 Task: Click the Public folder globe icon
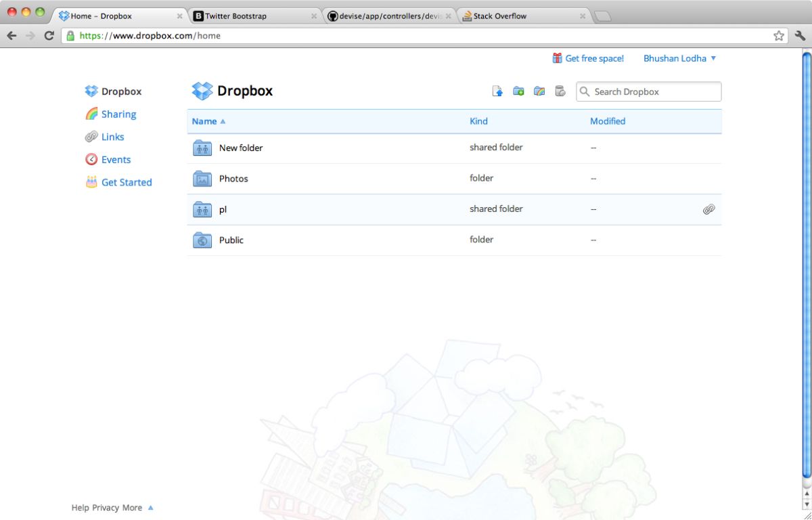[x=202, y=240]
